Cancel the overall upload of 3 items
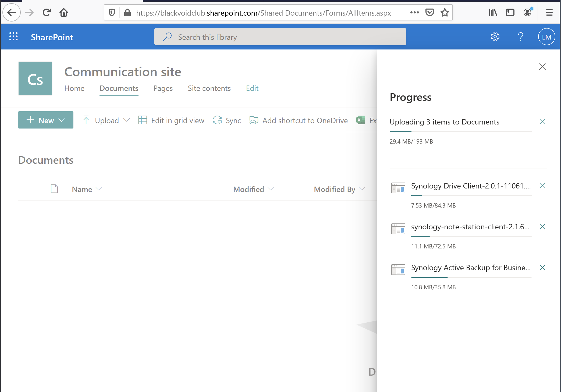 tap(542, 122)
